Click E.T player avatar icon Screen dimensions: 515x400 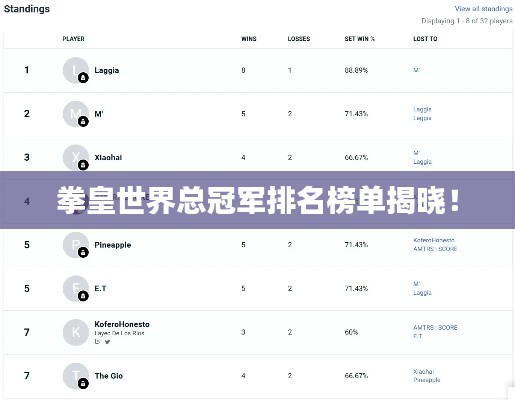click(x=76, y=289)
